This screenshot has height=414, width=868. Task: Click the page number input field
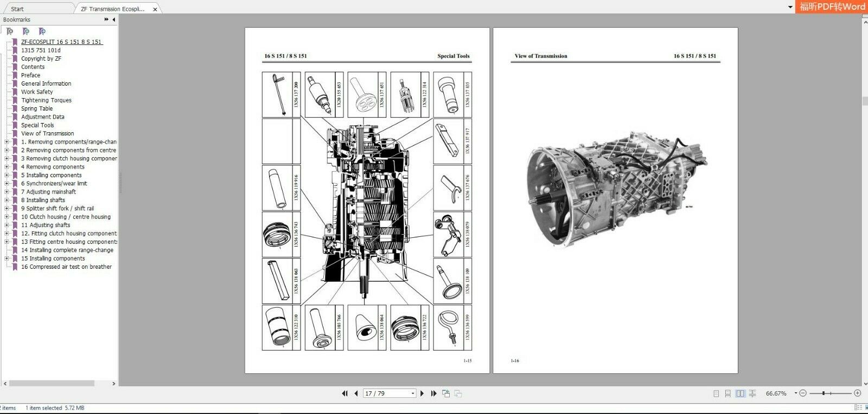(x=386, y=393)
